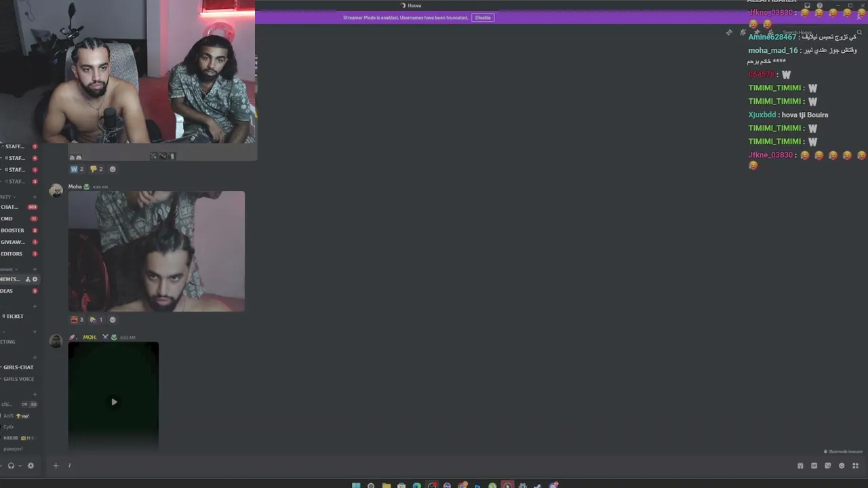Open File Explorer from the taskbar

pyautogui.click(x=386, y=485)
